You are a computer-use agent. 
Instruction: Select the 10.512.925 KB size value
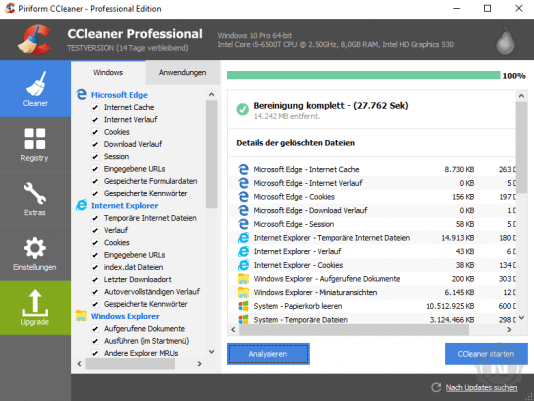(x=450, y=306)
